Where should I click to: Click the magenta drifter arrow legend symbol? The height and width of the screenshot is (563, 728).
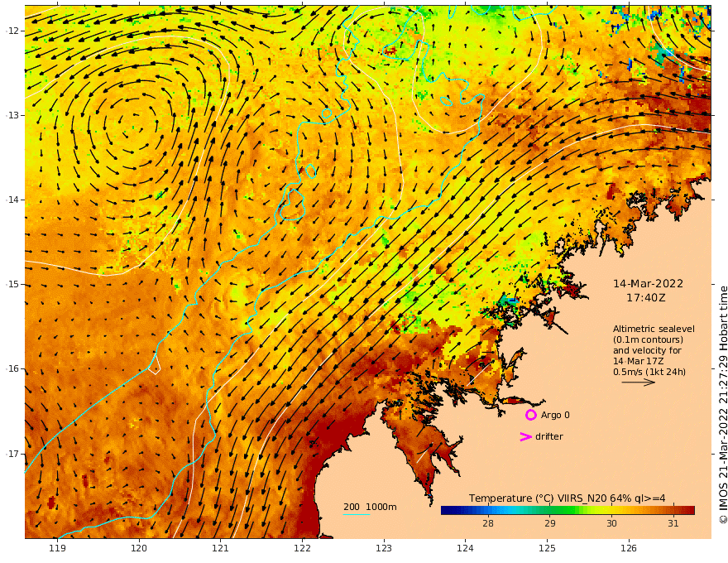[525, 436]
